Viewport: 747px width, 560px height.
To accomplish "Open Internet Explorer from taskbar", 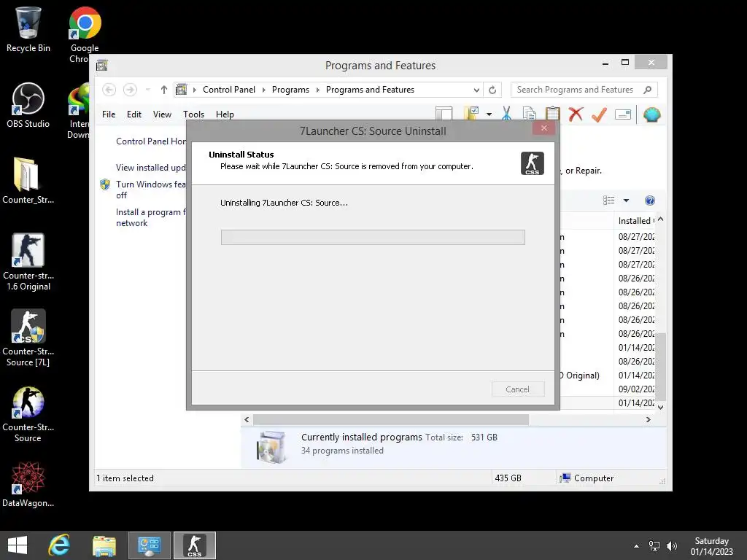I will tap(60, 545).
